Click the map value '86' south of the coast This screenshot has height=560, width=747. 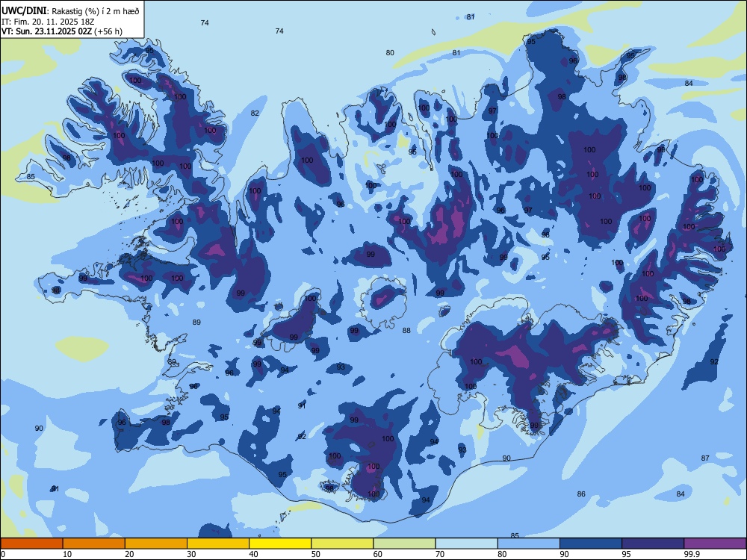581,494
